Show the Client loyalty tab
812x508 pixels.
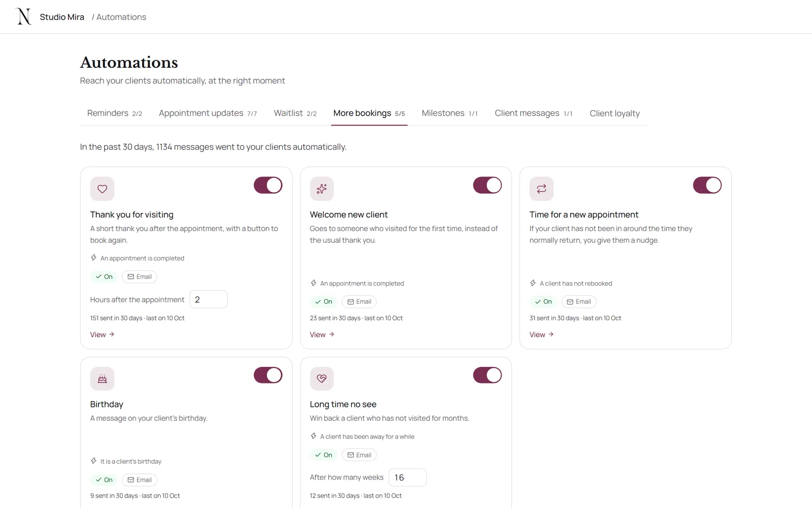coord(614,113)
